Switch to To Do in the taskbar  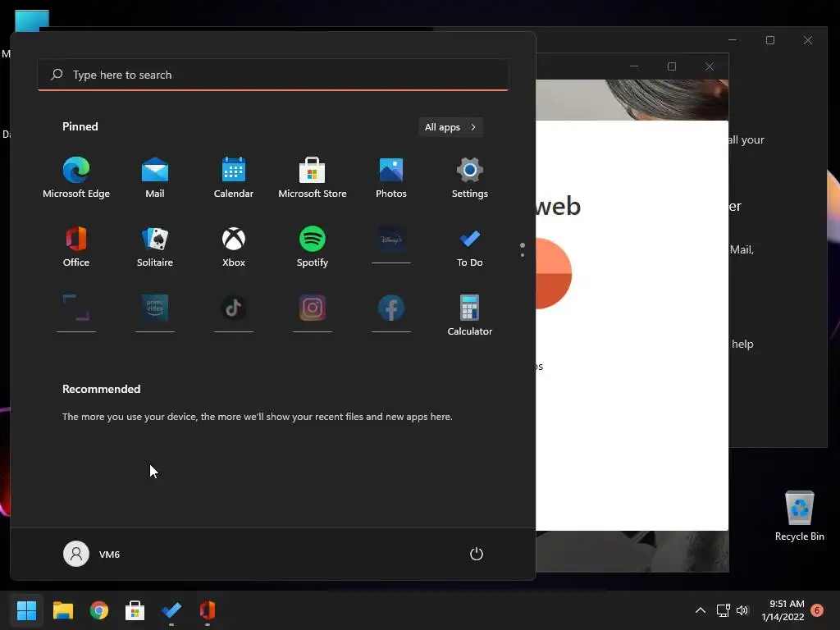coord(171,610)
